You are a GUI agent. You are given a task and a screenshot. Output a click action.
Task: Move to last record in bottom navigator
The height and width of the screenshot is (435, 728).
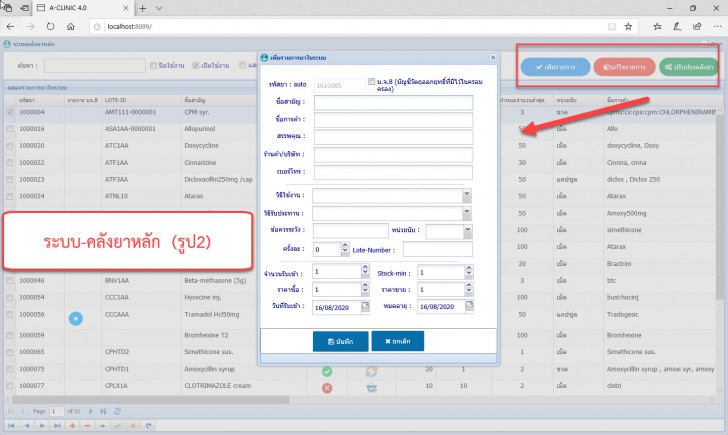[57, 425]
